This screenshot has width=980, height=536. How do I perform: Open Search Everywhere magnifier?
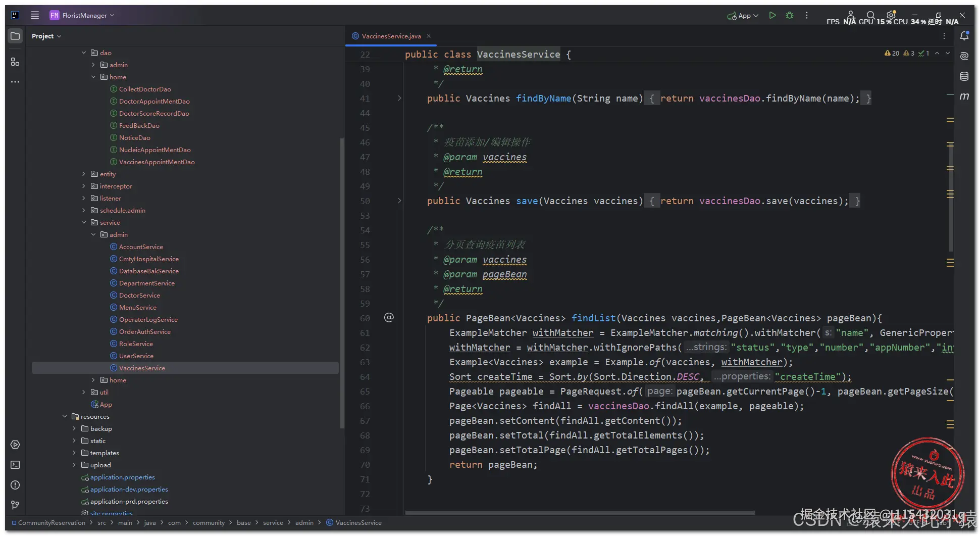coord(870,15)
